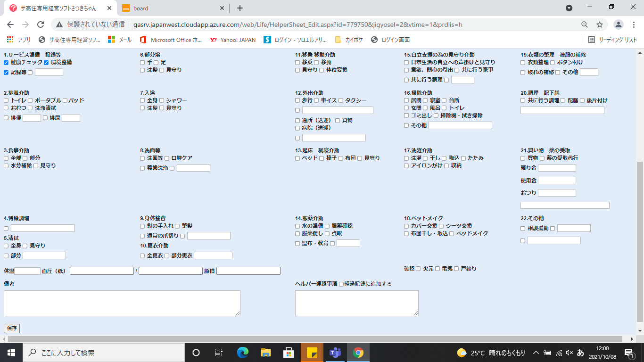
Task: Click the 保存 button
Action: click(12, 329)
